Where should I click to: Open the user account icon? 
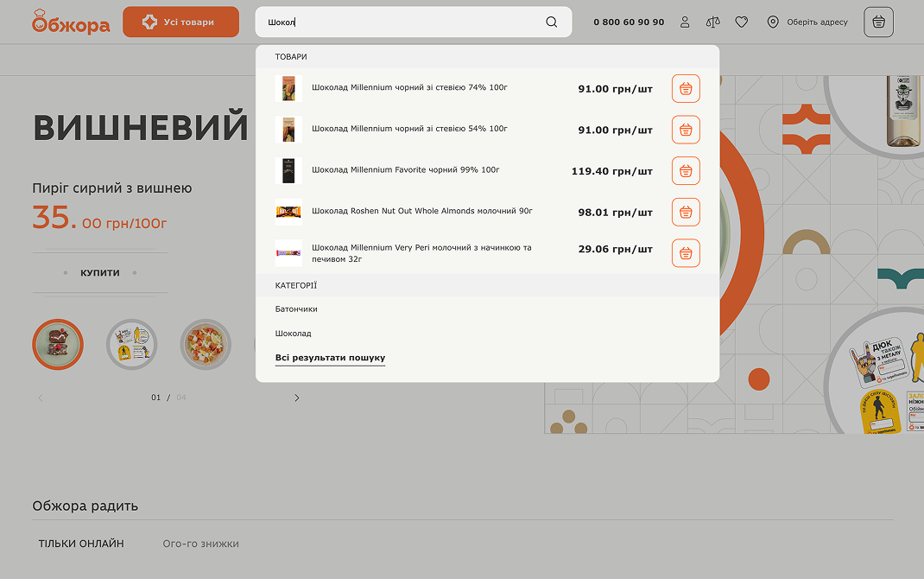(685, 22)
